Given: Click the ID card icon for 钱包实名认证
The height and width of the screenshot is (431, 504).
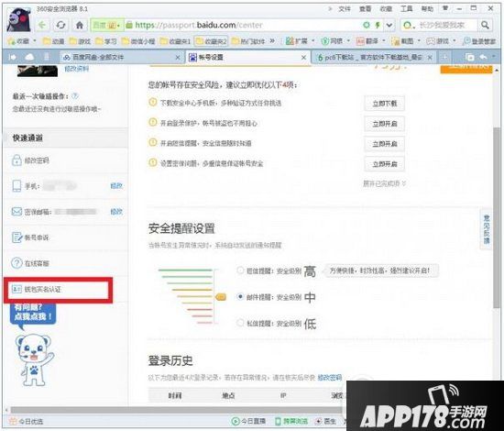Looking at the screenshot, I should click(x=16, y=289).
